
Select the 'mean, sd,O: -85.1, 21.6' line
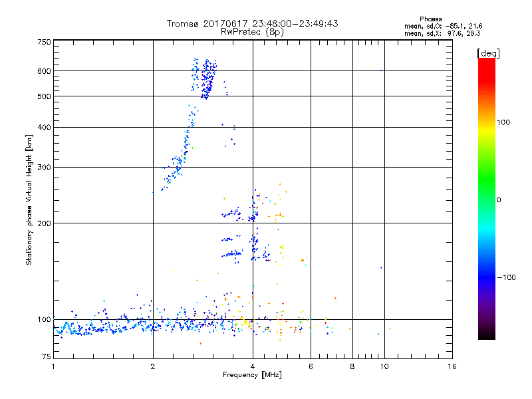pos(443,26)
